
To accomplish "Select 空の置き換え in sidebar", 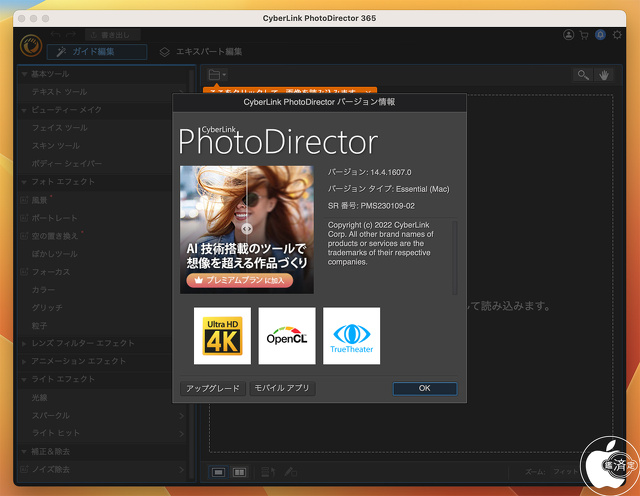I will (x=54, y=236).
